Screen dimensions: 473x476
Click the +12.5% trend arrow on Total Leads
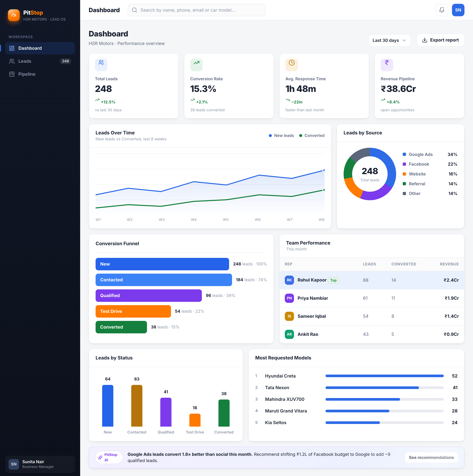(x=97, y=100)
